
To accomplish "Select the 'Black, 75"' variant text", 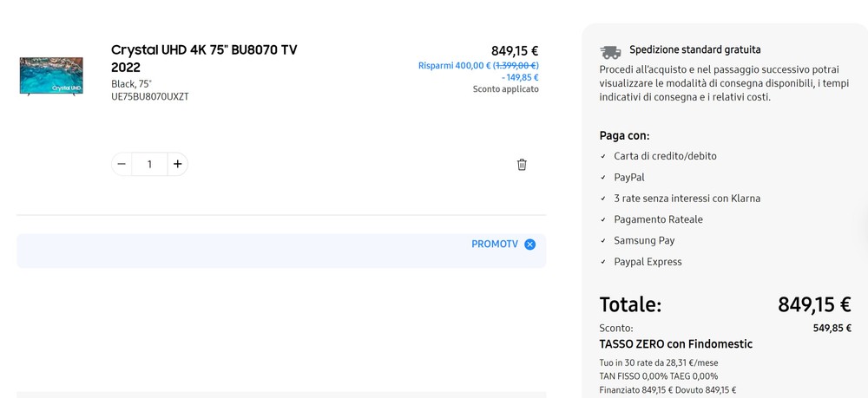I will (x=131, y=84).
